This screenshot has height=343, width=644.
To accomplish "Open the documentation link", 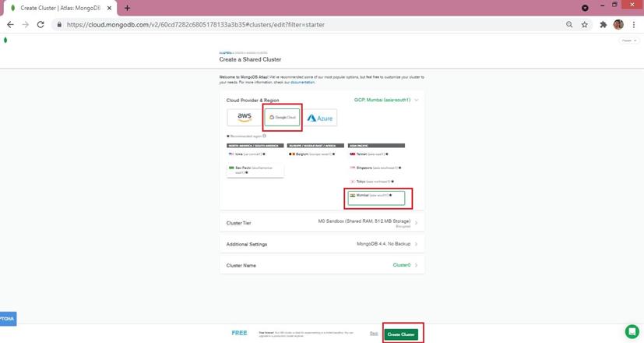I will coord(303,83).
